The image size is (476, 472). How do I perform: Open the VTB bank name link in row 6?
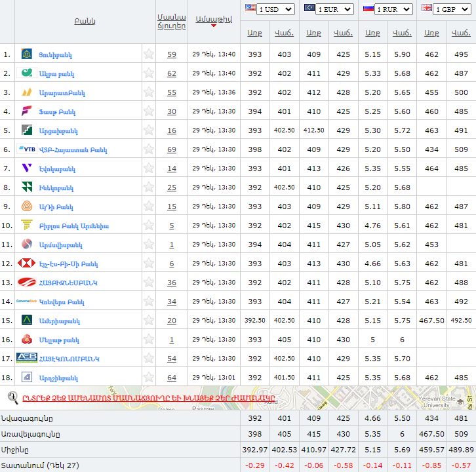click(73, 150)
